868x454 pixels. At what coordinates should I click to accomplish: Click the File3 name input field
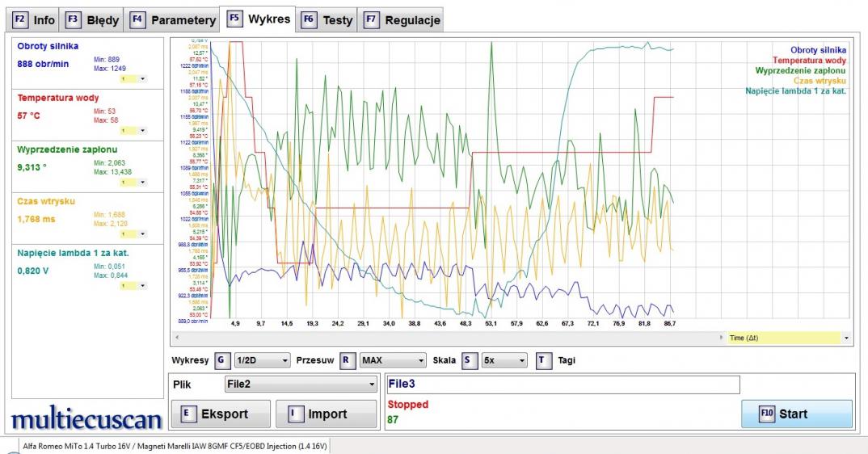tap(563, 385)
